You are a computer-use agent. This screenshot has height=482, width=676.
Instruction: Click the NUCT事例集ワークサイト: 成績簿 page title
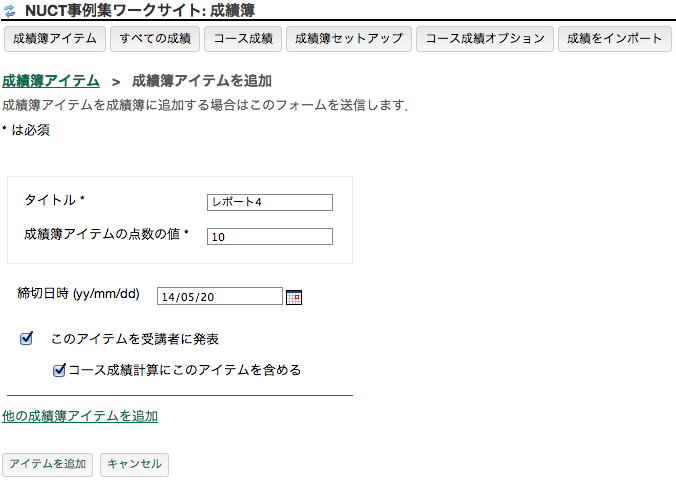point(139,11)
